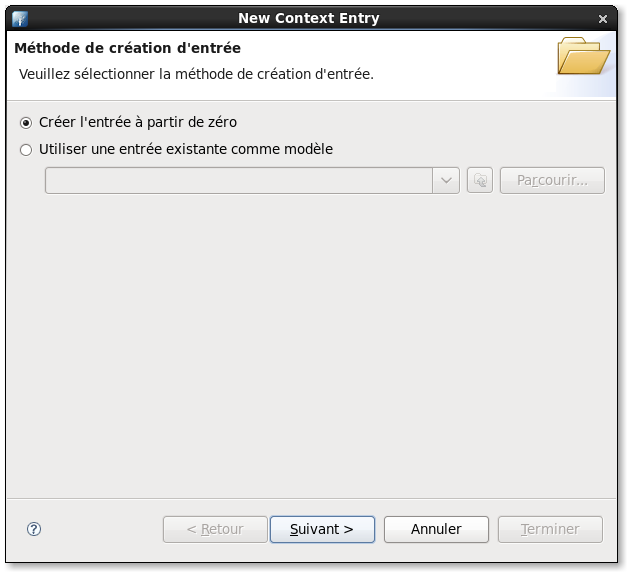Click the help question mark icon
627x572 pixels.
coord(34,529)
